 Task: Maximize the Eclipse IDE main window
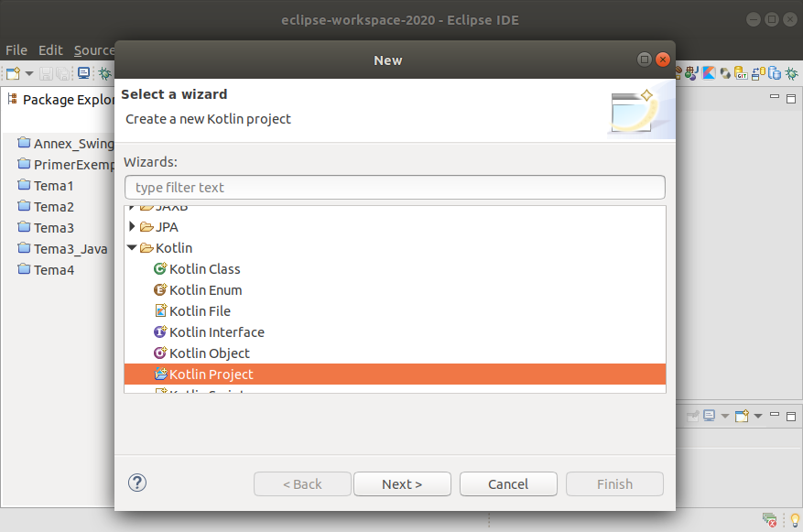point(772,19)
